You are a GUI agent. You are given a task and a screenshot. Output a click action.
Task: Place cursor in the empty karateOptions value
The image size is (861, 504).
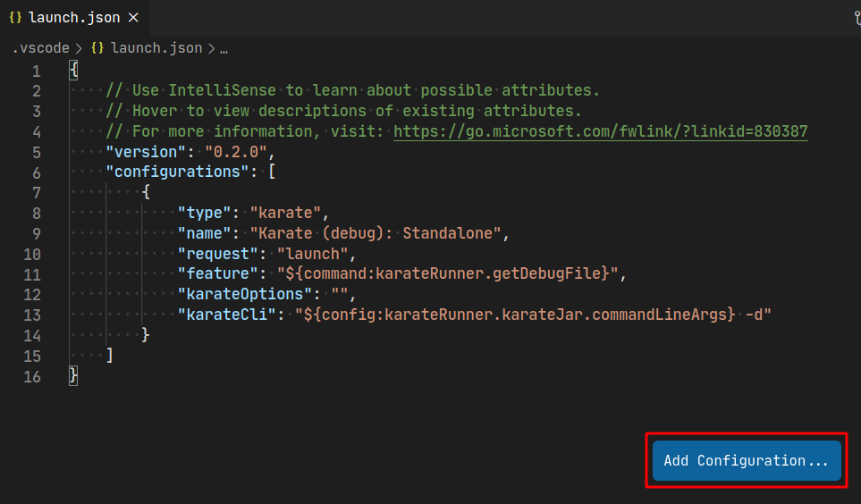pyautogui.click(x=342, y=294)
